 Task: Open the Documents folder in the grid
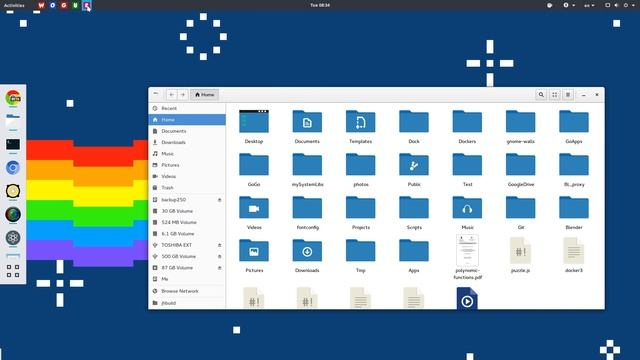point(307,126)
